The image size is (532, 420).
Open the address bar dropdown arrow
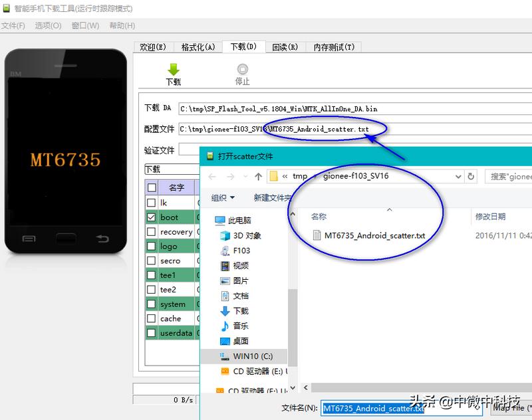tap(458, 176)
